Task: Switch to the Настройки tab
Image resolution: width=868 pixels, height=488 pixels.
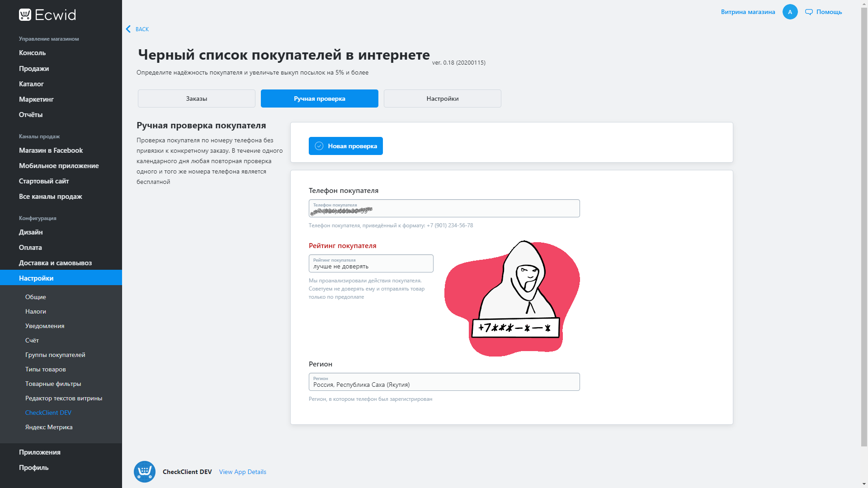Action: pos(442,99)
